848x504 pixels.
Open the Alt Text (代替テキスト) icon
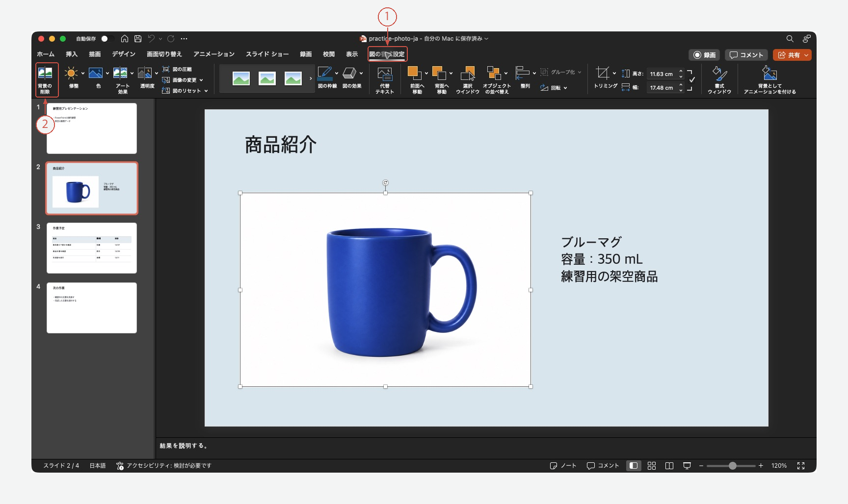[x=385, y=74]
